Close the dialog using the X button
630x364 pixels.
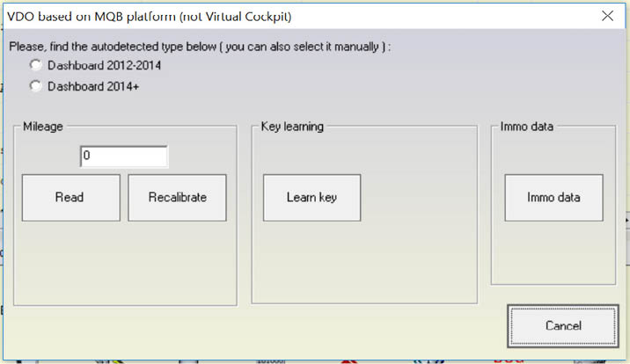tap(606, 15)
